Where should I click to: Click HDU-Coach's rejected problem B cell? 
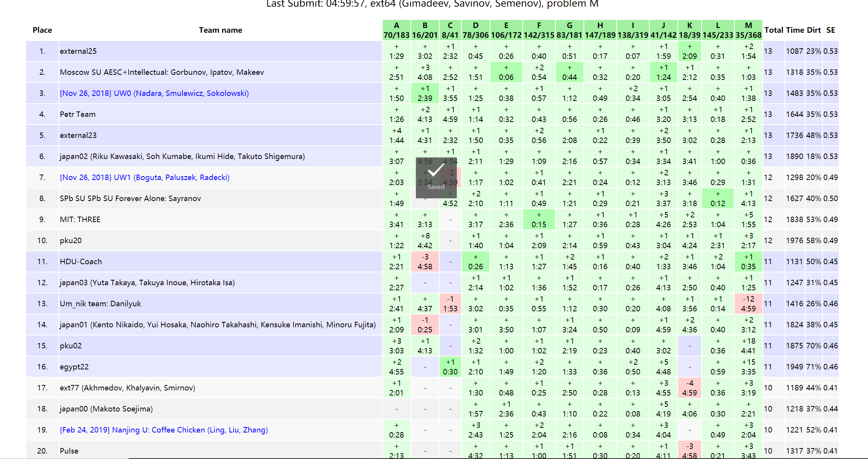(425, 261)
